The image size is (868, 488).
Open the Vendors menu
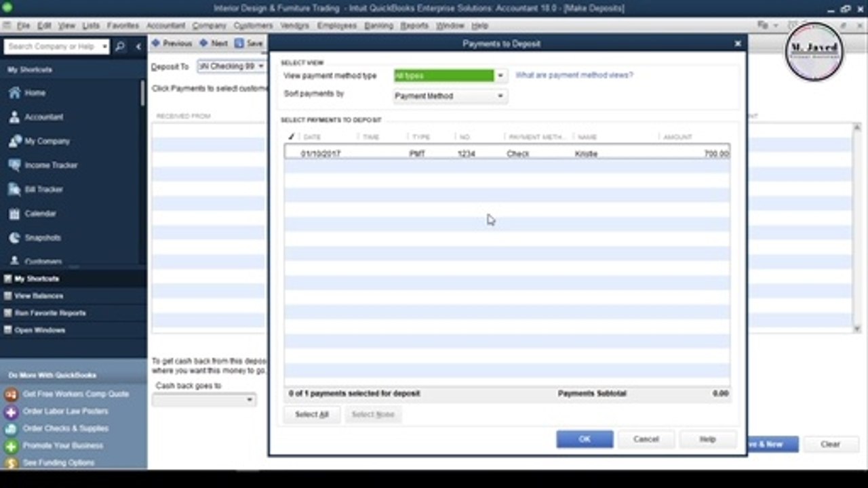294,26
